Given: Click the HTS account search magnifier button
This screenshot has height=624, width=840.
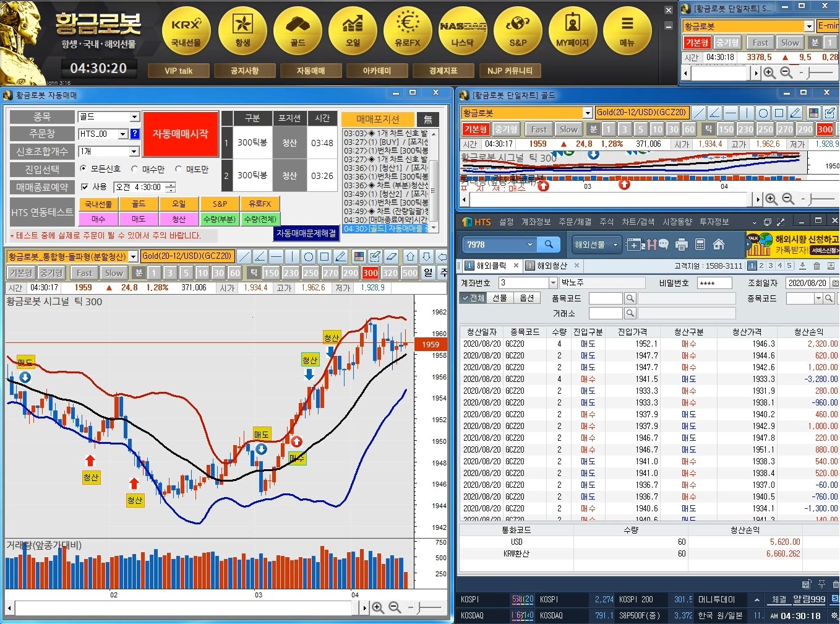Looking at the screenshot, I should pos(549,245).
